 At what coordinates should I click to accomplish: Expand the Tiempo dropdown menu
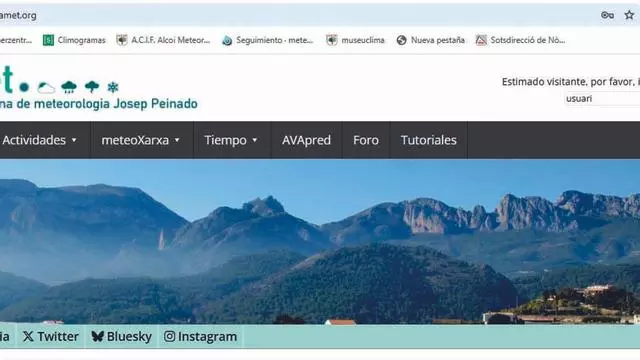tap(231, 140)
